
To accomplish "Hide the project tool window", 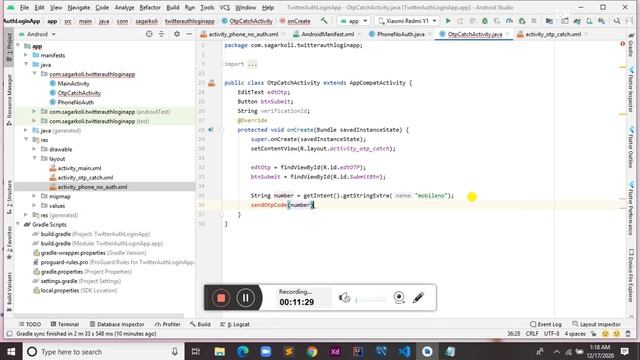I will [x=189, y=34].
